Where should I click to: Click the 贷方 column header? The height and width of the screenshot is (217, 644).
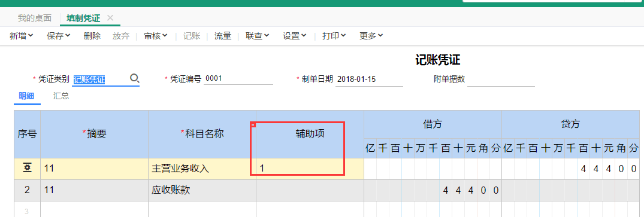tap(570, 124)
